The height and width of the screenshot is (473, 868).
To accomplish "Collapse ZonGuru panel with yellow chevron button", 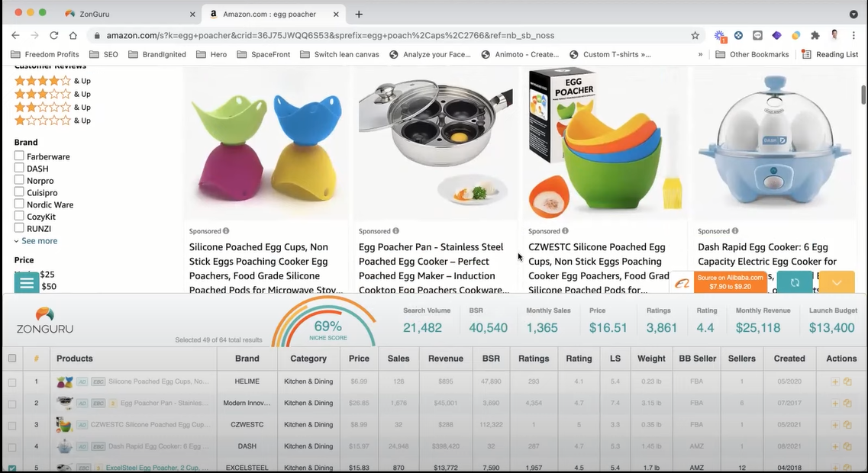I will point(837,283).
